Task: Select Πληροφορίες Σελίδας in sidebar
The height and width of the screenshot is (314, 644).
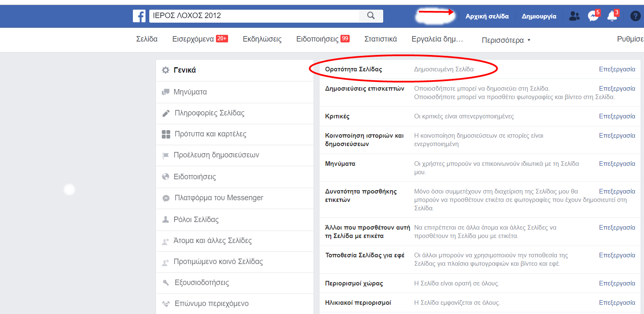Action: click(x=235, y=113)
